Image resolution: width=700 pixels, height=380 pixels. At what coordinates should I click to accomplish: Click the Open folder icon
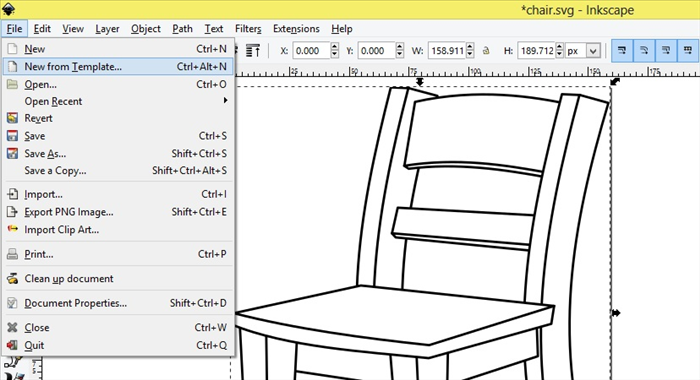coord(12,84)
